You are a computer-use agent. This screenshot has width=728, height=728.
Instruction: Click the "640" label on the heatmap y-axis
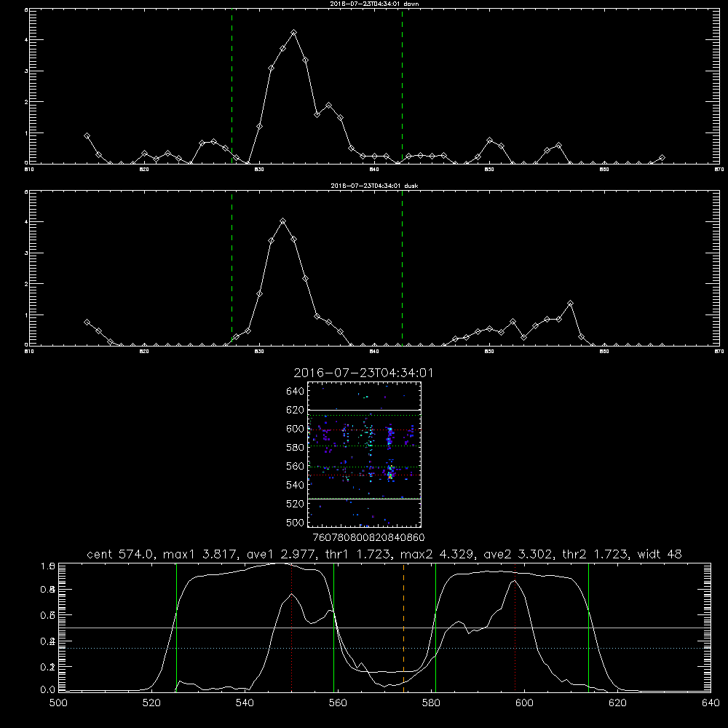coord(296,392)
